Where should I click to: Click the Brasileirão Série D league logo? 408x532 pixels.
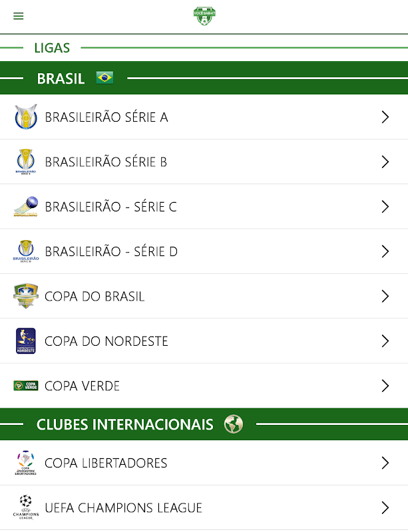pyautogui.click(x=26, y=251)
